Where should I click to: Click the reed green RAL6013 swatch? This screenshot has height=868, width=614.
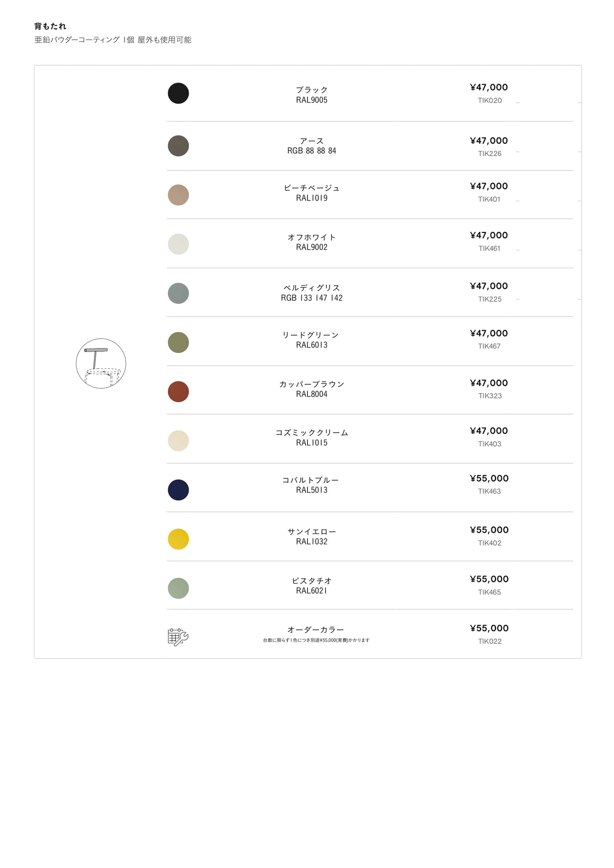point(178,343)
